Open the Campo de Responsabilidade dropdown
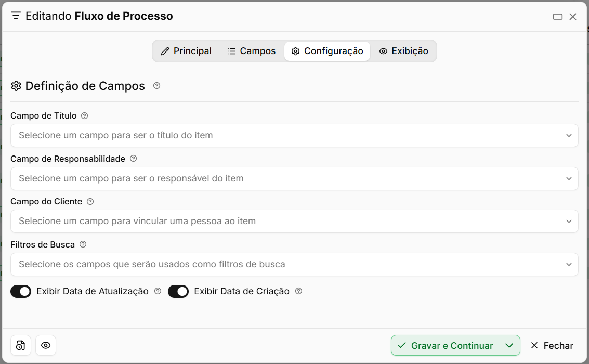The image size is (589, 364). tap(294, 178)
